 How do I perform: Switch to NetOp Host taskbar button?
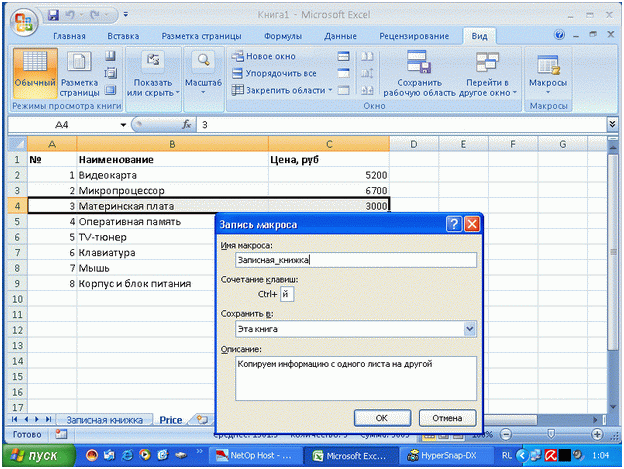[255, 456]
